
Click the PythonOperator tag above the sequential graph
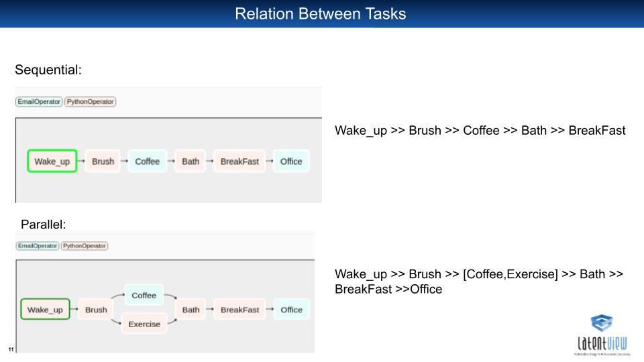(91, 101)
